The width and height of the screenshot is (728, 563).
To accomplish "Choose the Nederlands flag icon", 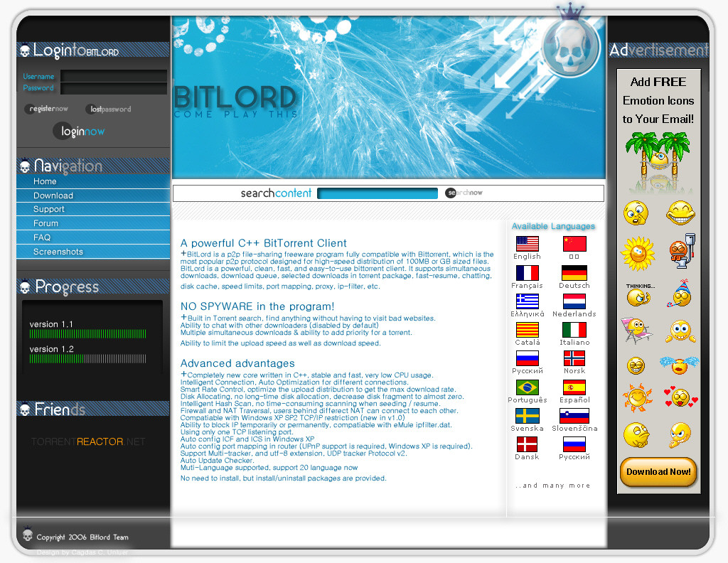I will coord(574,301).
